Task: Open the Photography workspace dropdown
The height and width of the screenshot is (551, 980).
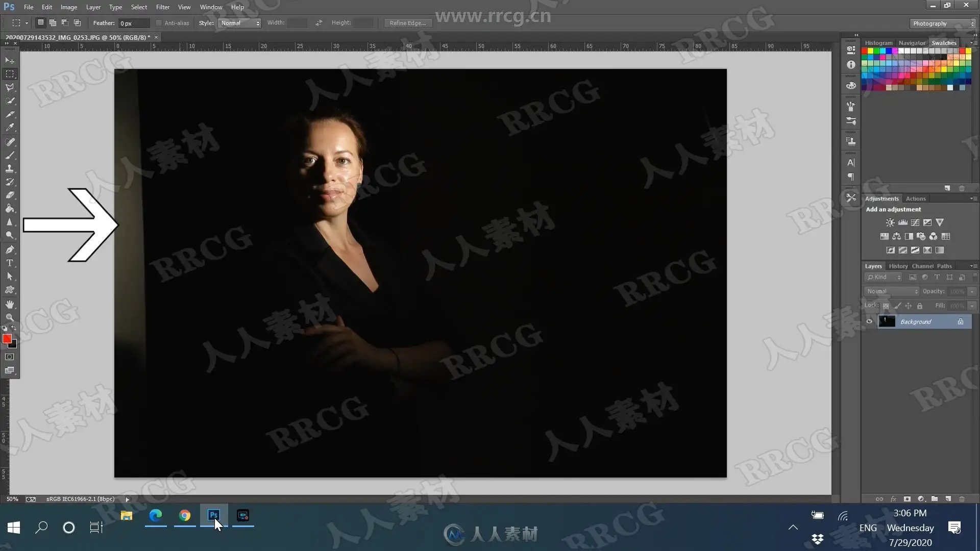Action: pos(943,23)
